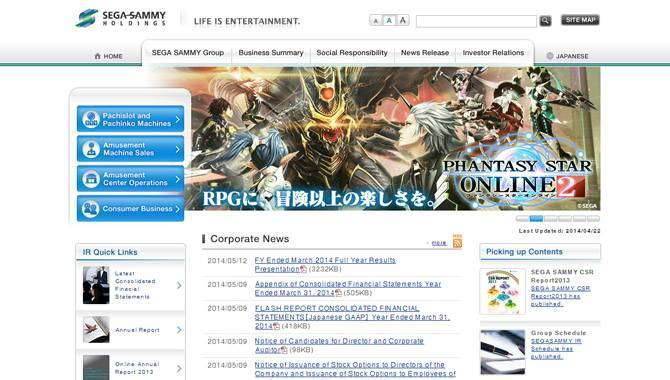Viewport: 670px width, 380px height.
Task: Open Pachislot and Pachinko Machines section
Action: (130, 119)
